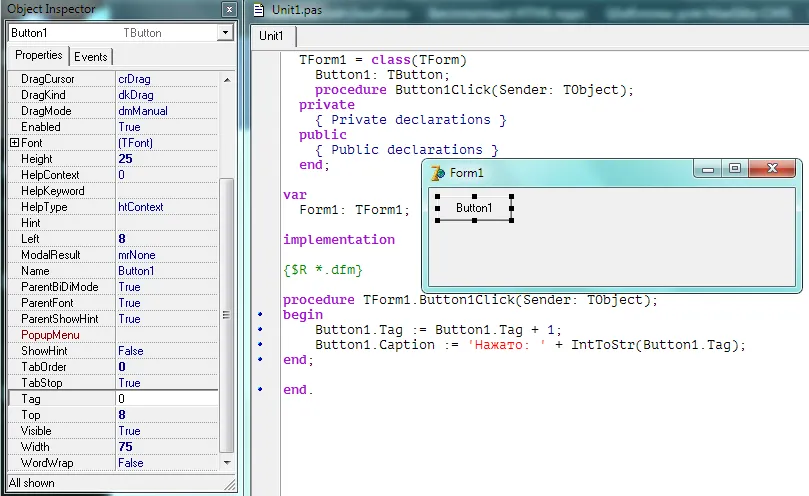This screenshot has width=809, height=496.
Task: Click the breakpoint dot beside the 'begin' line
Action: click(x=260, y=315)
